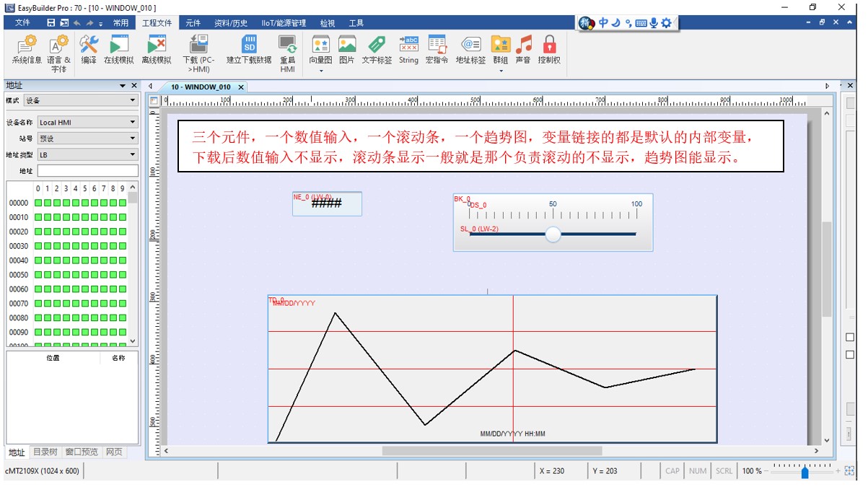The image size is (868, 487).
Task: Switch to the 元件 ribbon tab
Action: [x=193, y=23]
